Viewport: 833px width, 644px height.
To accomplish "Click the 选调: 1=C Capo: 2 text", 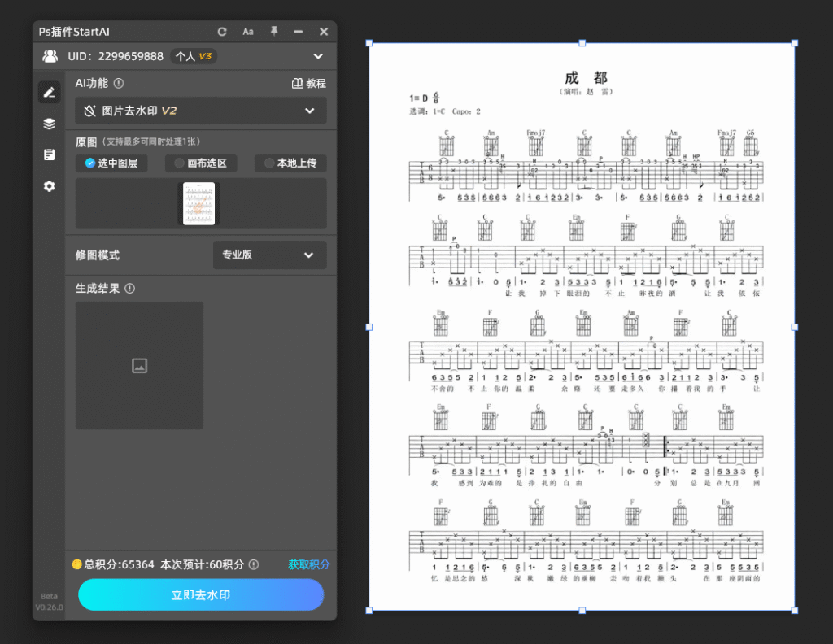I will pyautogui.click(x=445, y=111).
